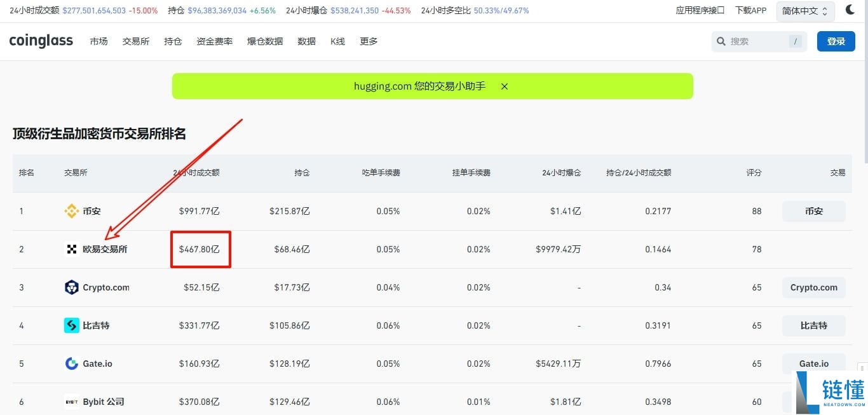Image resolution: width=868 pixels, height=415 pixels.
Task: Open the 简体中文 language dropdown
Action: 804,10
